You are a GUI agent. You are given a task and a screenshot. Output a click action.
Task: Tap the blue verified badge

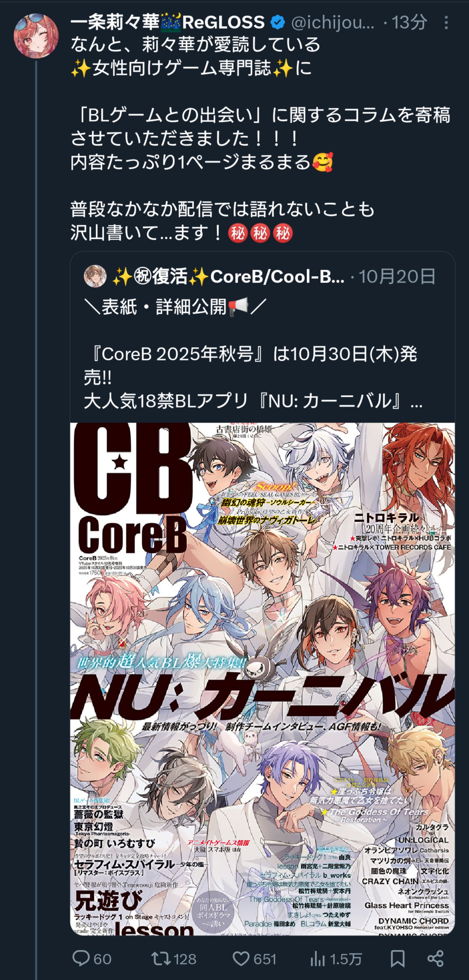[x=278, y=23]
